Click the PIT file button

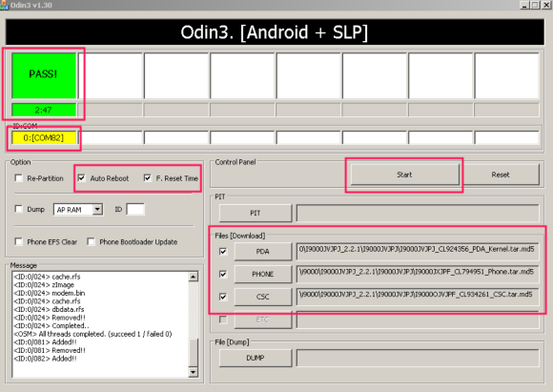(256, 213)
